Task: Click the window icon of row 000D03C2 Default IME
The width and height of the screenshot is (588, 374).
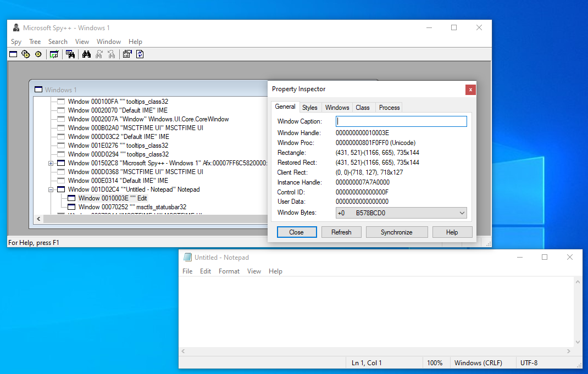Action: tap(61, 137)
